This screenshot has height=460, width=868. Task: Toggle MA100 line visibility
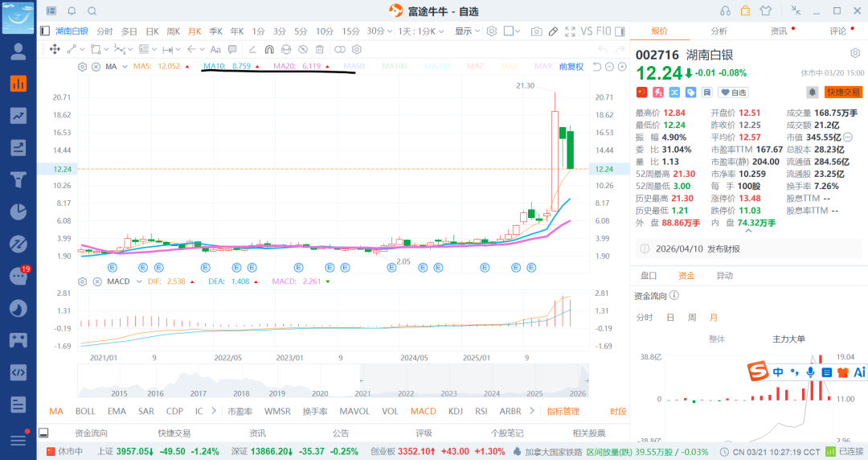click(x=395, y=67)
